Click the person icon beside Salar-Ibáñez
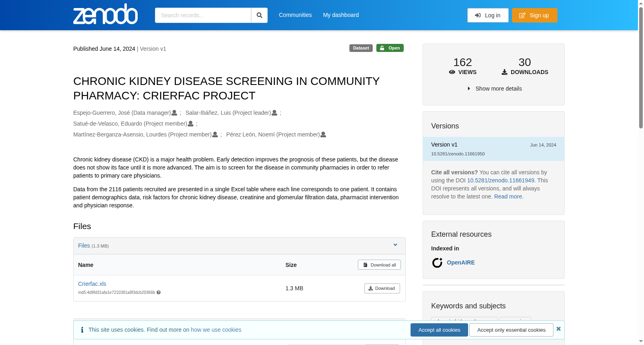This screenshot has height=345, width=644. 275,113
